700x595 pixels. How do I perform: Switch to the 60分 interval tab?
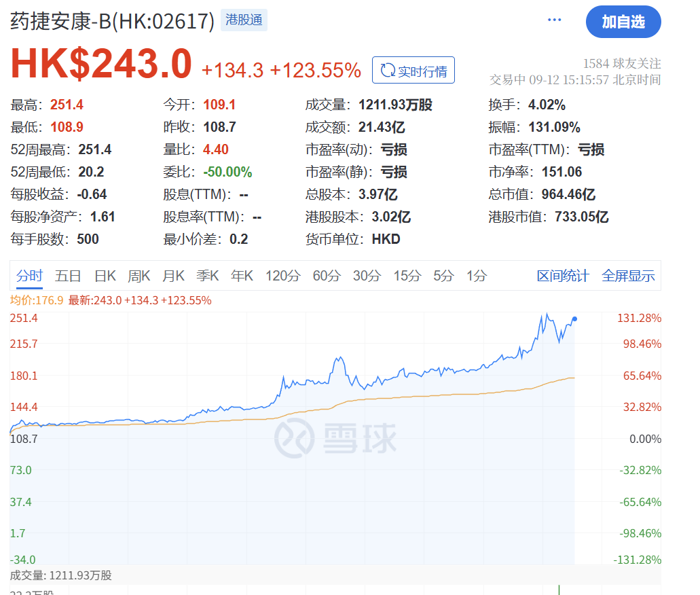(326, 276)
